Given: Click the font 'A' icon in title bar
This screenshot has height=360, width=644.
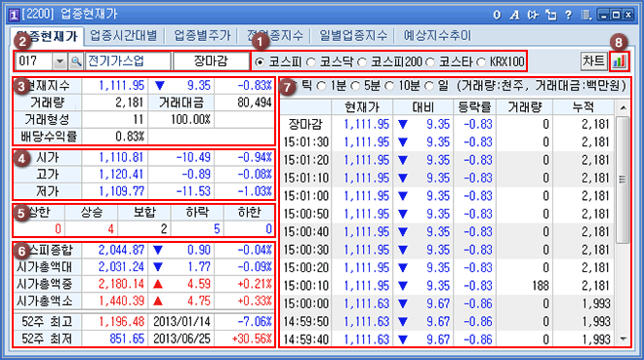Looking at the screenshot, I should pos(514,16).
